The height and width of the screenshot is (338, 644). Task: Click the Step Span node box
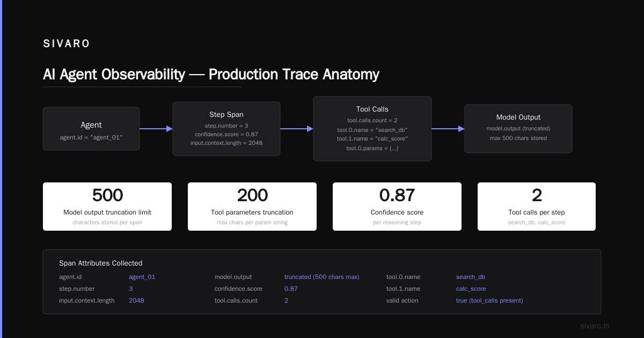[226, 129]
